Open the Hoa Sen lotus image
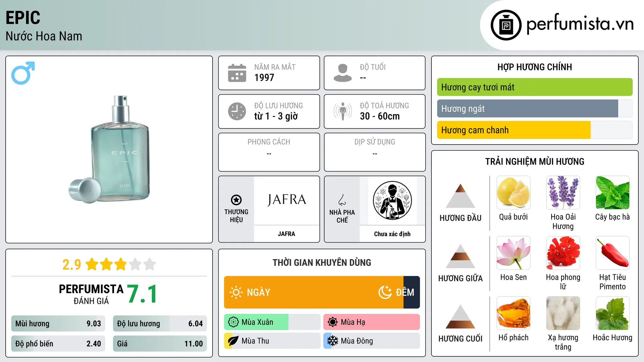 [514, 253]
